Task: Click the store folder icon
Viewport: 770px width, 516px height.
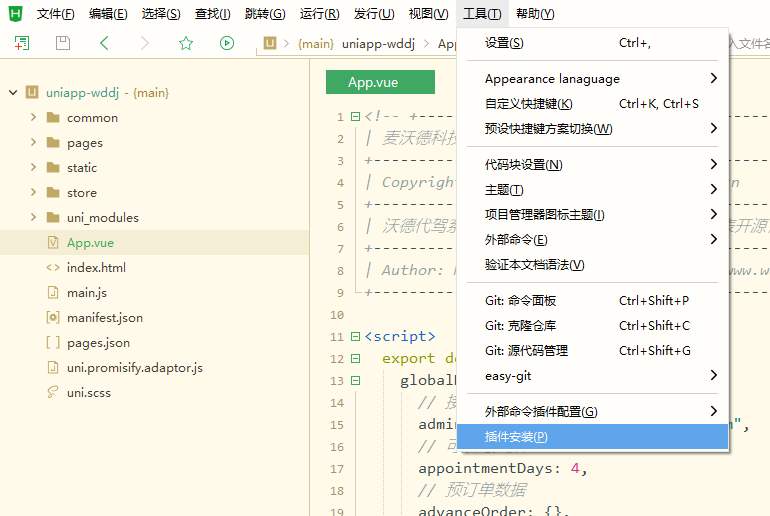Action: [x=53, y=192]
